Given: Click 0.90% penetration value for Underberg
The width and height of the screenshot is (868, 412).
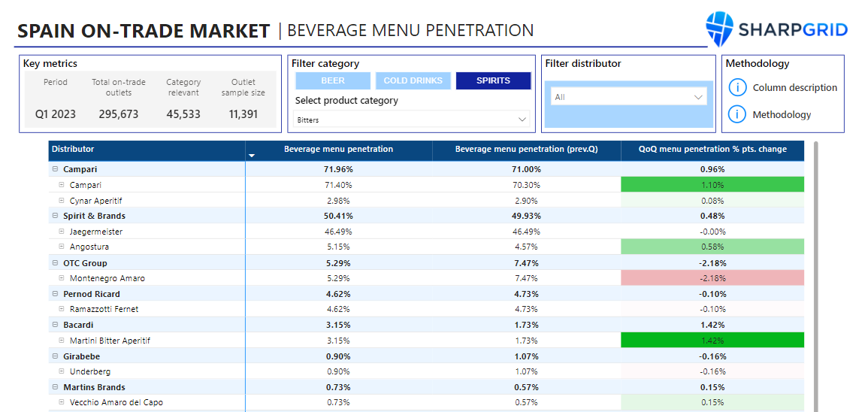Looking at the screenshot, I should point(339,371).
